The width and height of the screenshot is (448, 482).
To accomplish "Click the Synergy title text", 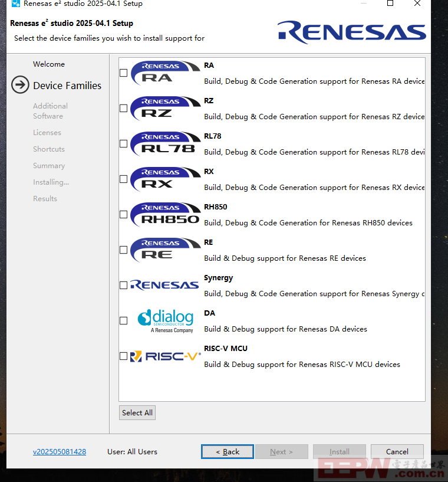I will tap(219, 278).
